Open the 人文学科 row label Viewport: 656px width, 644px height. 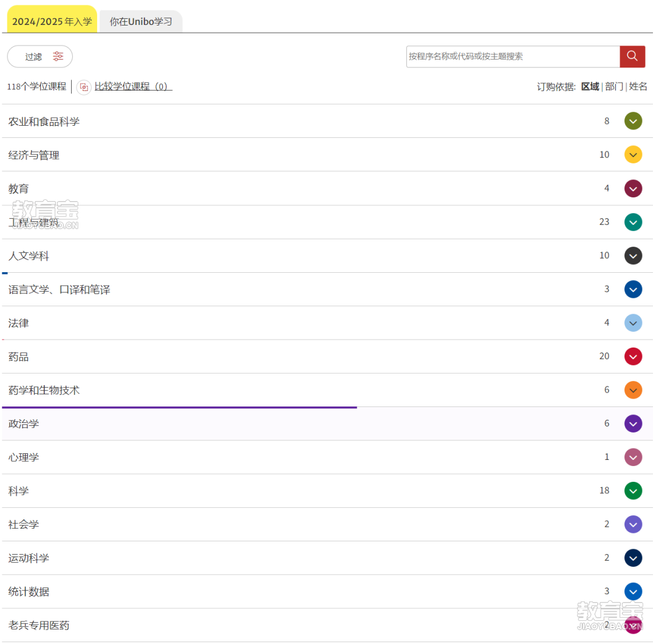tap(29, 256)
